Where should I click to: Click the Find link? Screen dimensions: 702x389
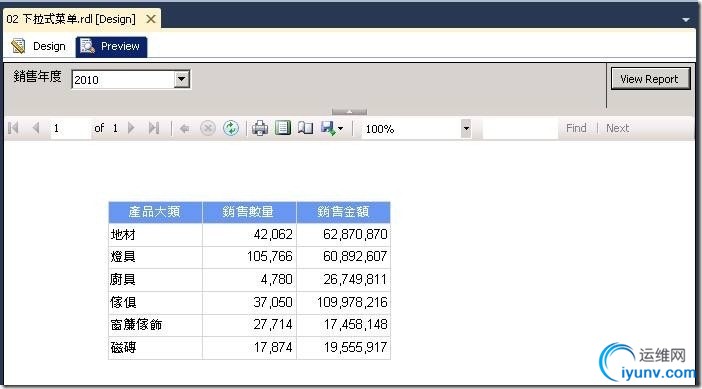point(576,128)
